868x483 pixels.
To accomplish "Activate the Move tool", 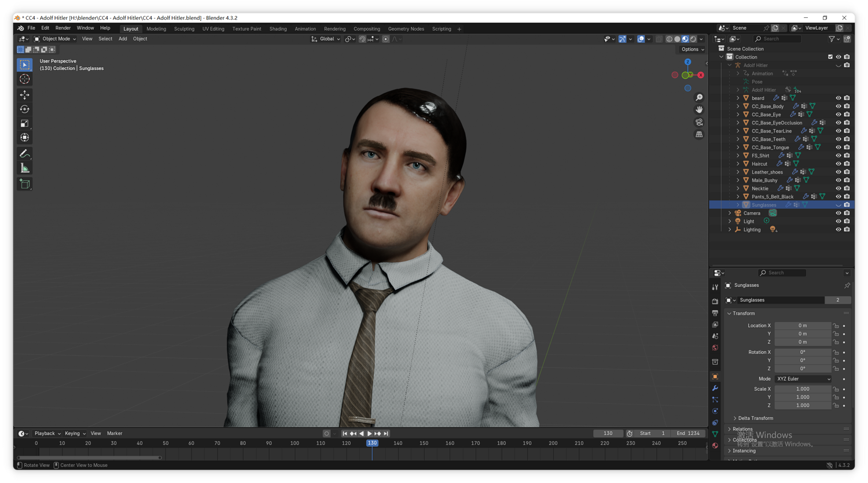I will tap(24, 95).
